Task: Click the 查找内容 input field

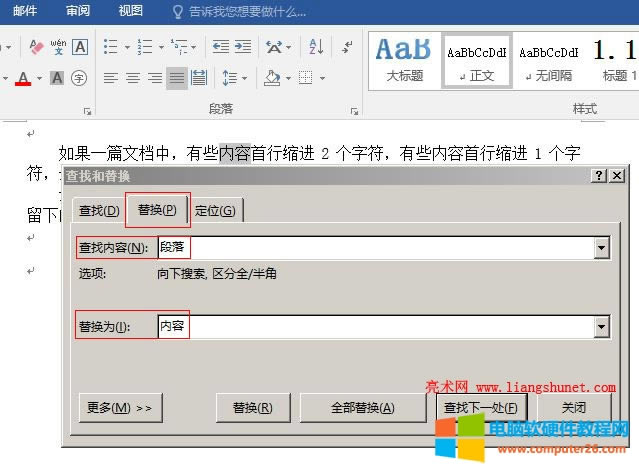Action: click(376, 247)
